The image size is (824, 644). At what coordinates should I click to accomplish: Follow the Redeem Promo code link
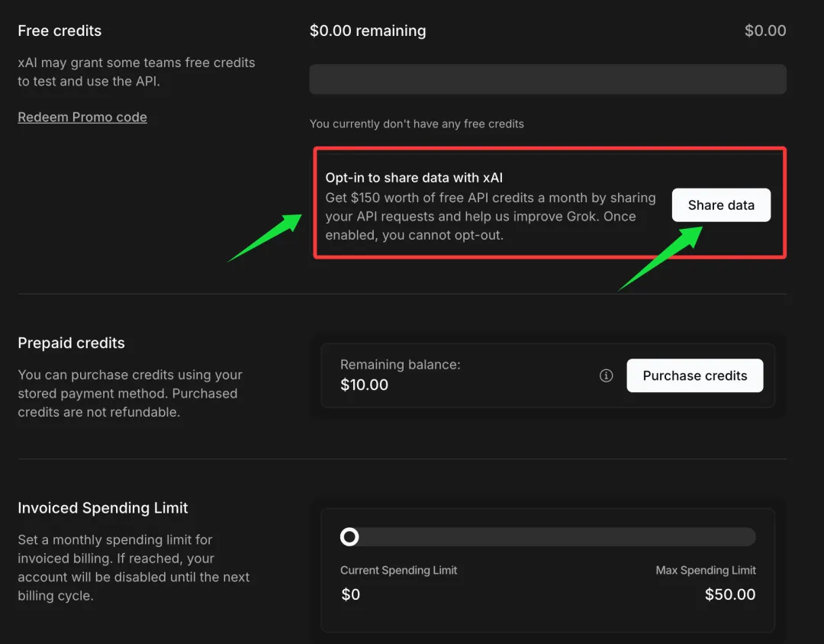82,117
